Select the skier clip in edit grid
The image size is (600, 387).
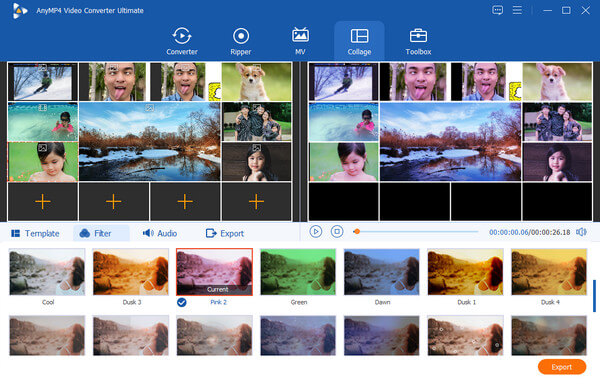(x=43, y=82)
